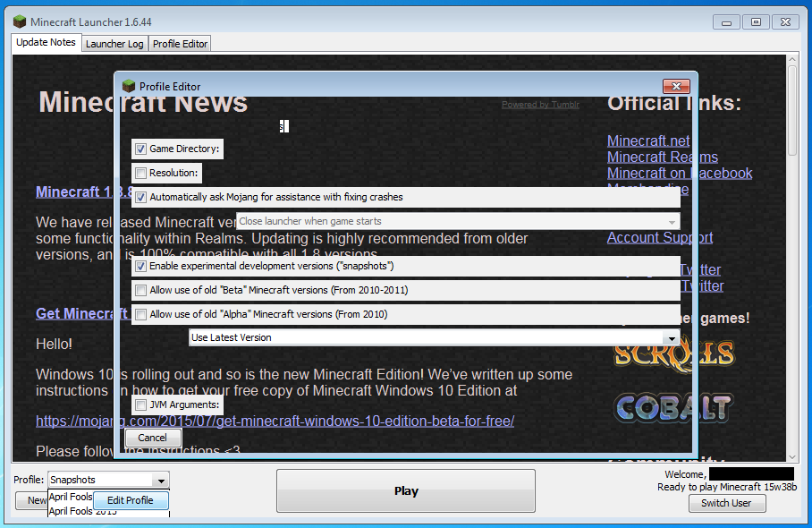812x528 pixels.
Task: Open the Profile Editor tab
Action: pyautogui.click(x=180, y=44)
